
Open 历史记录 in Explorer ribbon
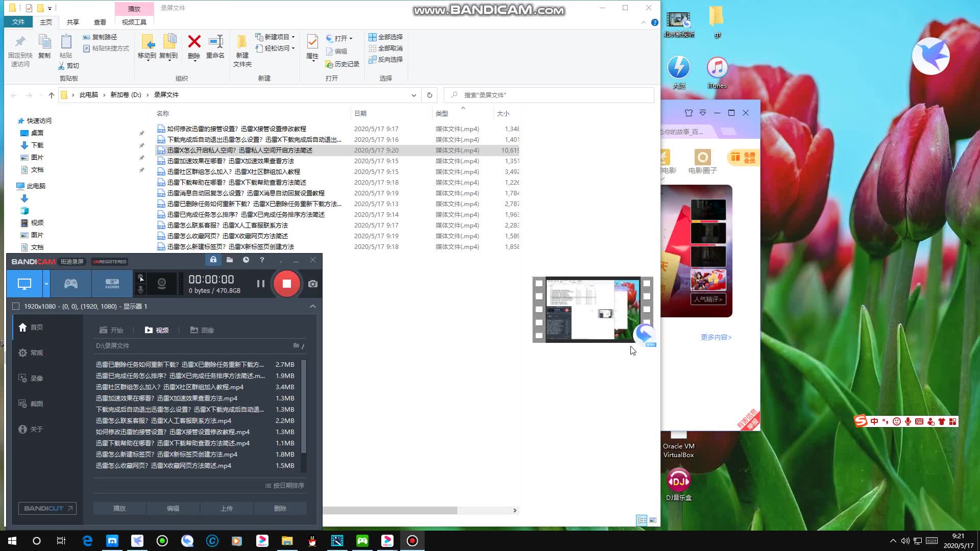[x=342, y=64]
